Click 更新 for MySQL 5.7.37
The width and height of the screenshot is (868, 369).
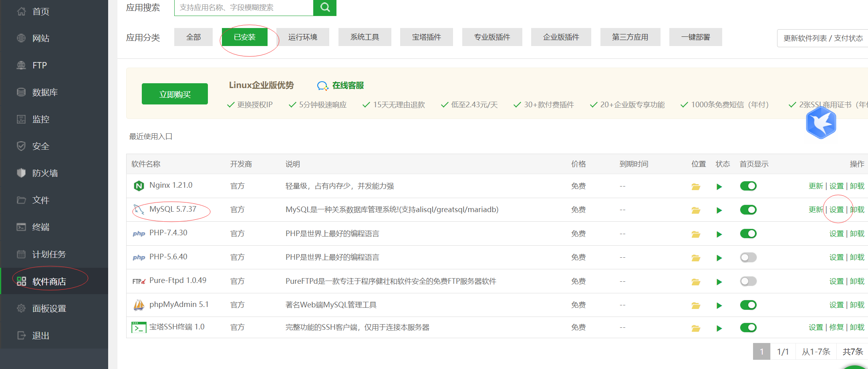pos(816,210)
